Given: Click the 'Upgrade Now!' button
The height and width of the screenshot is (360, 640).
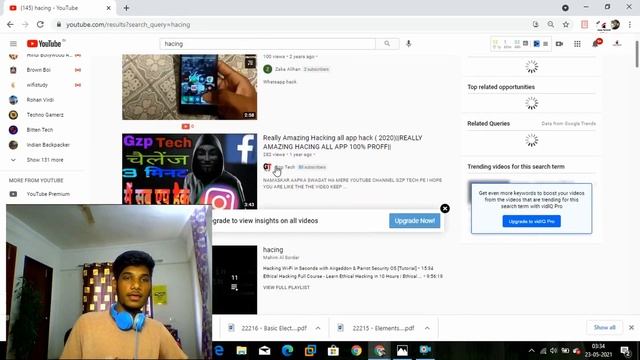Looking at the screenshot, I should coord(414,221).
